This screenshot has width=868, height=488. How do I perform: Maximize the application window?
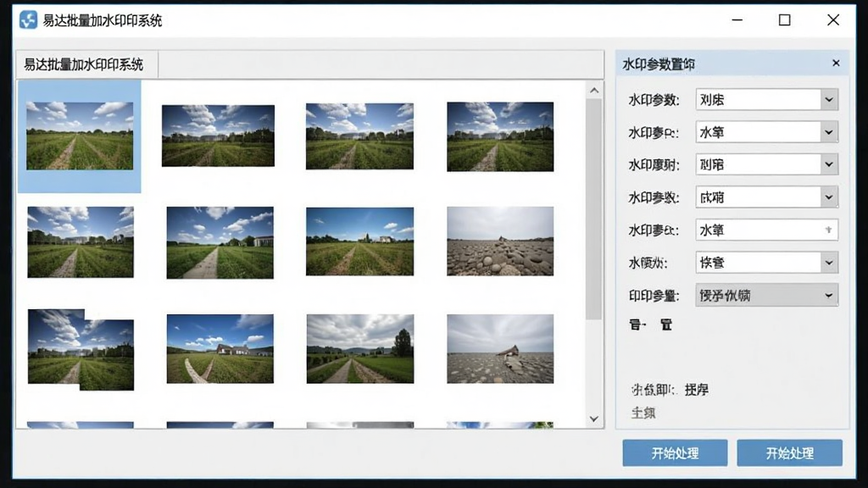tap(784, 20)
